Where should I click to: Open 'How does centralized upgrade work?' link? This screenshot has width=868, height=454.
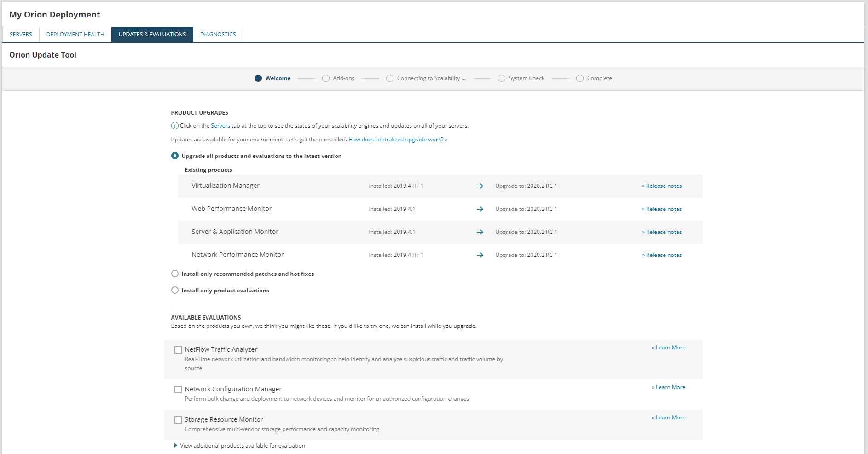coord(398,140)
